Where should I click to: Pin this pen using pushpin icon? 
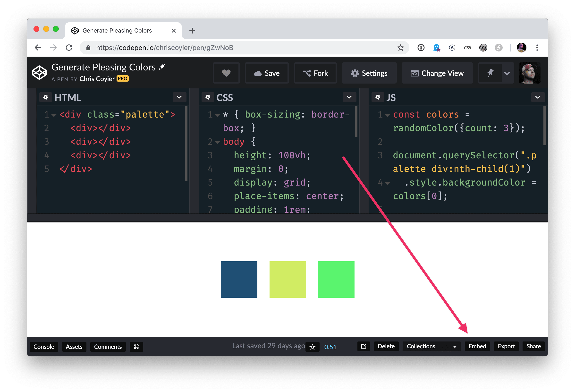pyautogui.click(x=490, y=73)
